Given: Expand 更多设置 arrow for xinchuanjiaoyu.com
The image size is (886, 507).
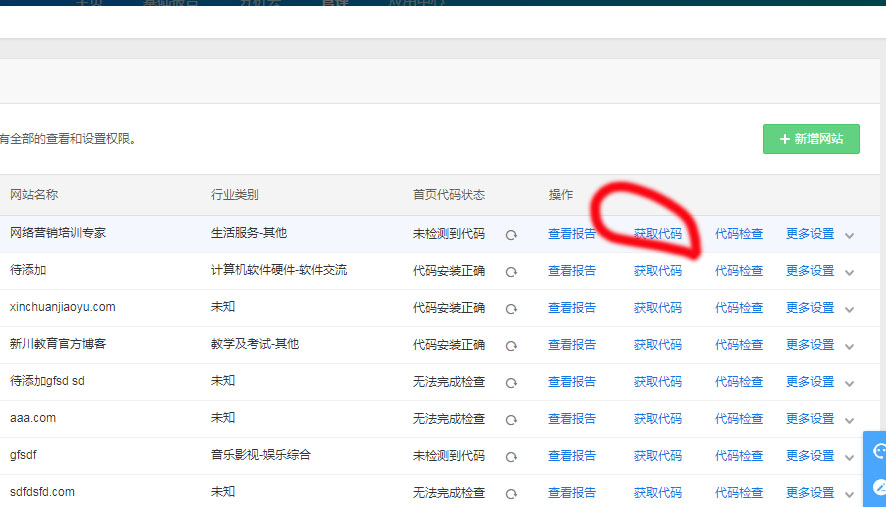Looking at the screenshot, I should [x=849, y=310].
